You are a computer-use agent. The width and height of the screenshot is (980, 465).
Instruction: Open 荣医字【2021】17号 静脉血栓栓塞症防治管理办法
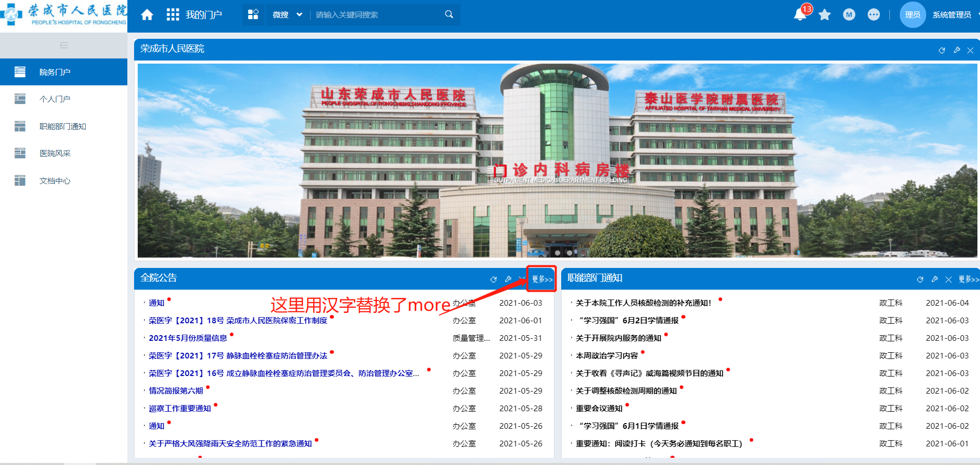pos(238,356)
